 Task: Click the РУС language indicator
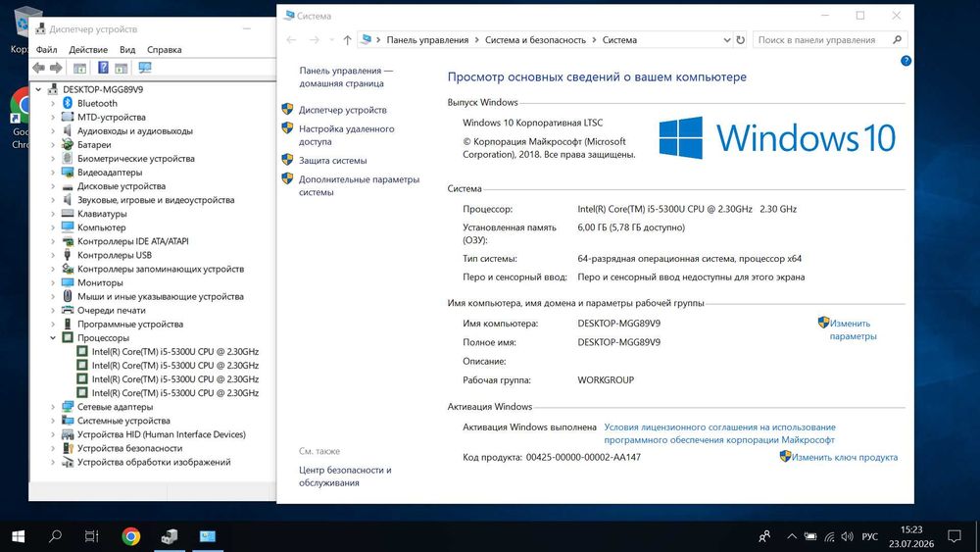869,536
